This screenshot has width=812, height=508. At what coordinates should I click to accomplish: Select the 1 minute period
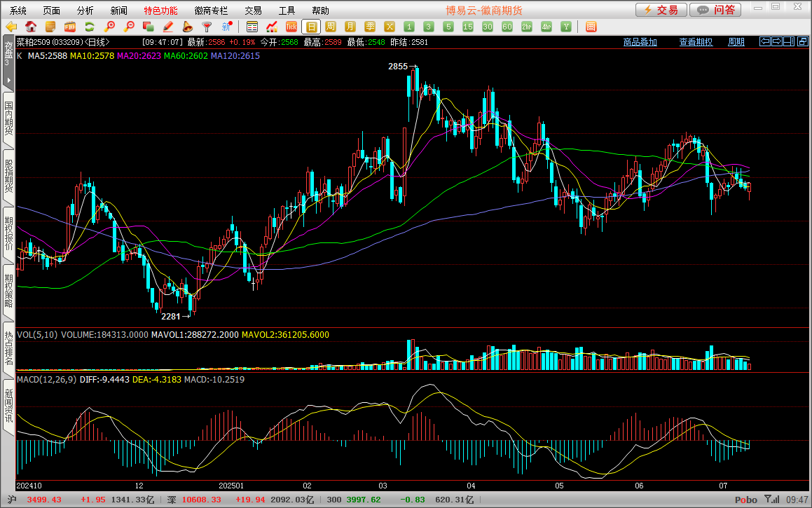click(409, 27)
